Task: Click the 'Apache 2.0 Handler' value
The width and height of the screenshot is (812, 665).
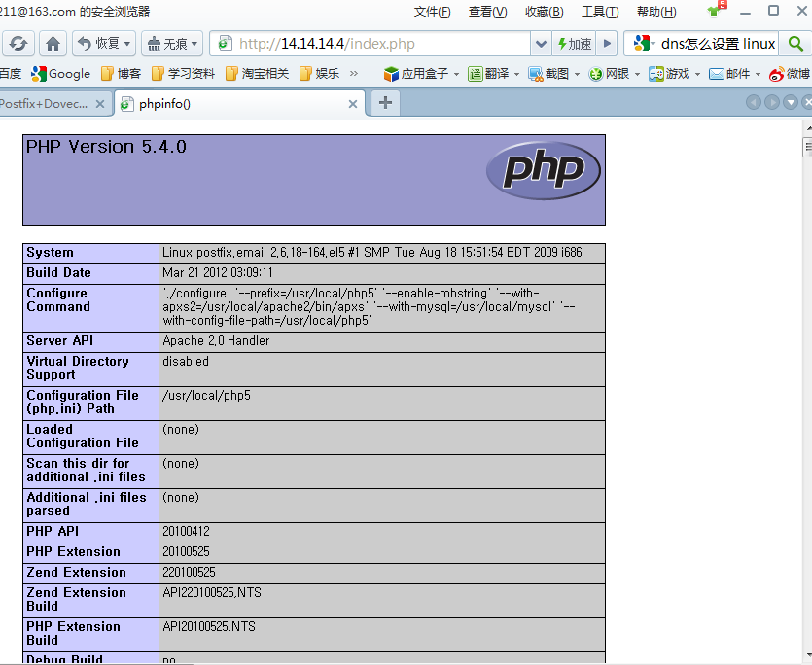Action: tap(216, 341)
